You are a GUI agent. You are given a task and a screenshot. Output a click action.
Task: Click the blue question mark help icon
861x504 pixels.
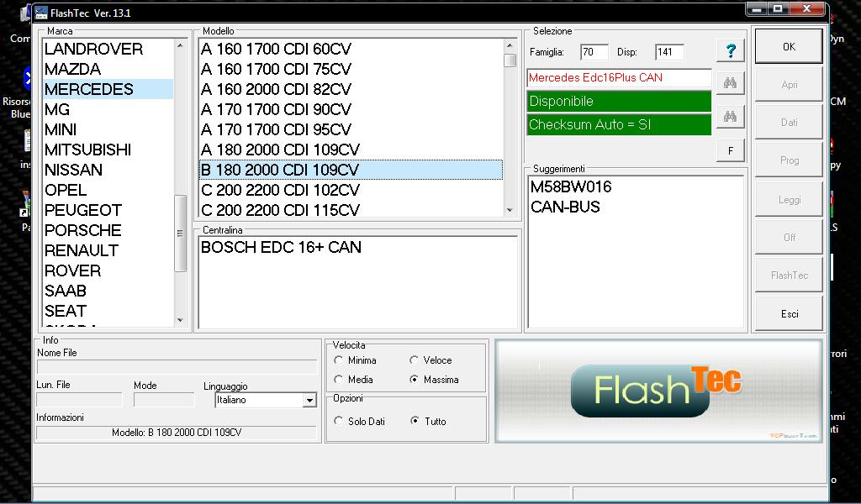(x=731, y=51)
